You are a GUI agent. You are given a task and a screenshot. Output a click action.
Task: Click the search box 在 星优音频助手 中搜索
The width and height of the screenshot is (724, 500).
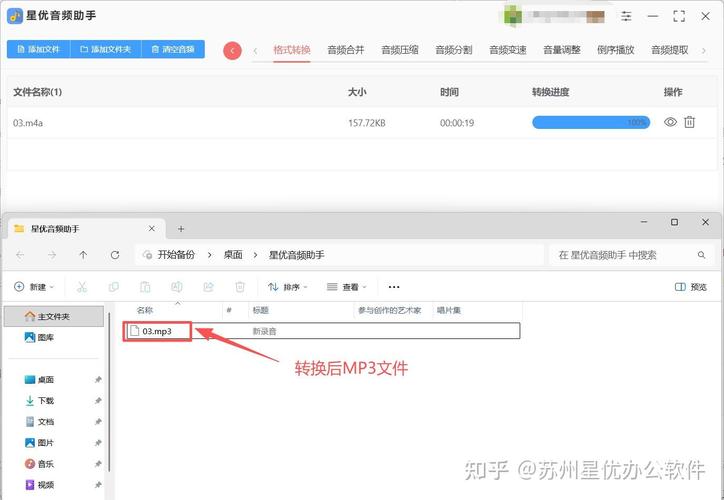632,255
